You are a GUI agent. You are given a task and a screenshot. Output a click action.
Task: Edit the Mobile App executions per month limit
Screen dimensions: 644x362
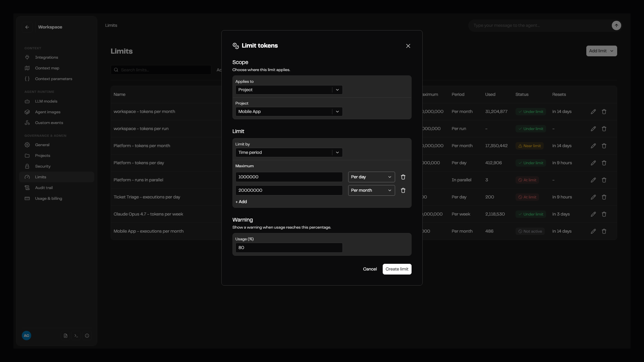[593, 231]
